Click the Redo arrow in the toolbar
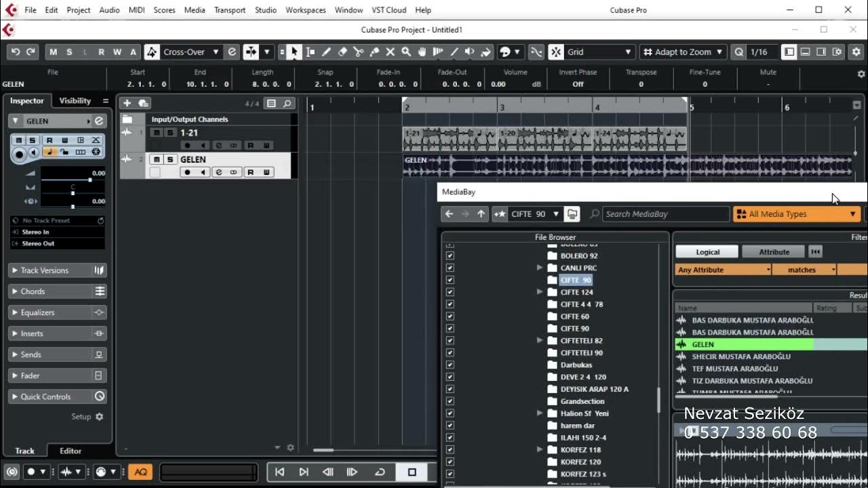 (x=29, y=52)
